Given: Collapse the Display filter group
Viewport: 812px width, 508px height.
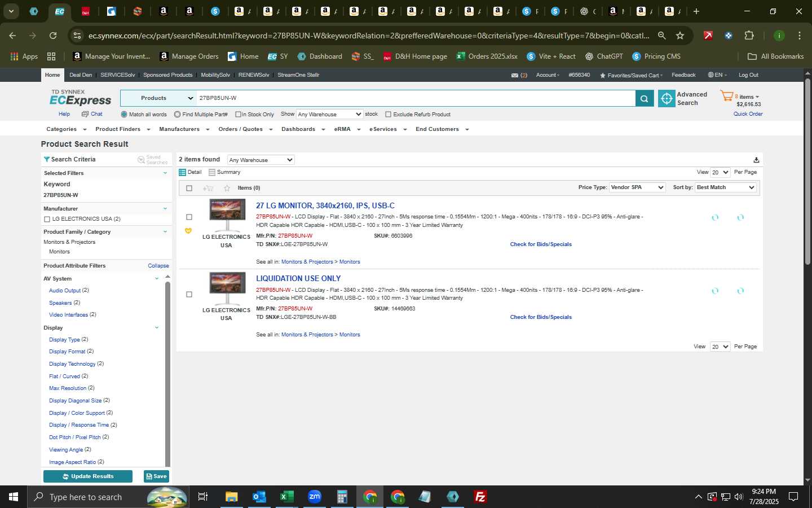Looking at the screenshot, I should (157, 328).
